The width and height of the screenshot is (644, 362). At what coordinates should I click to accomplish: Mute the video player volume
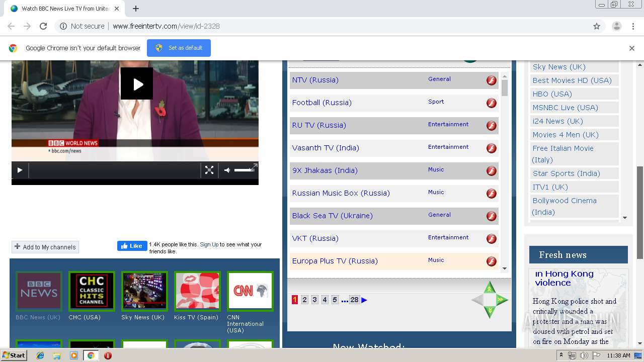tap(227, 170)
